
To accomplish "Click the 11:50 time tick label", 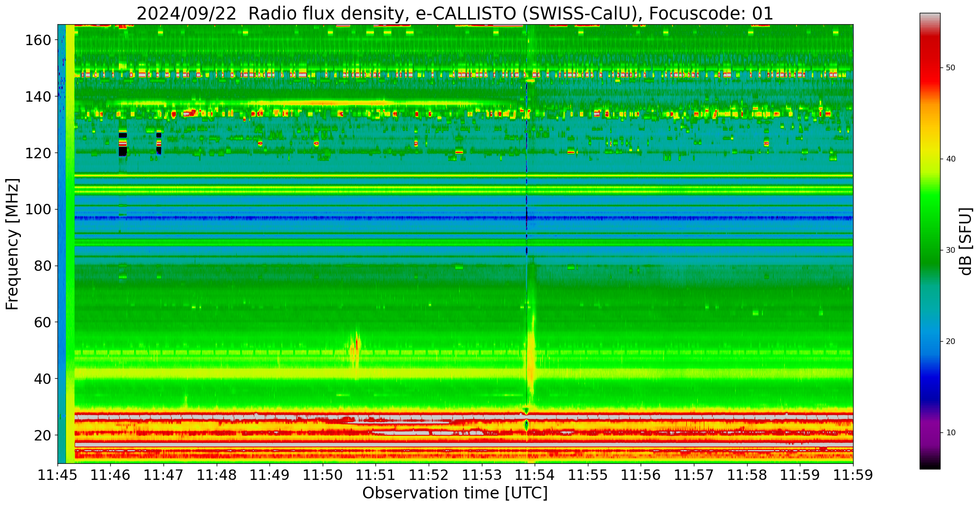I will click(323, 475).
